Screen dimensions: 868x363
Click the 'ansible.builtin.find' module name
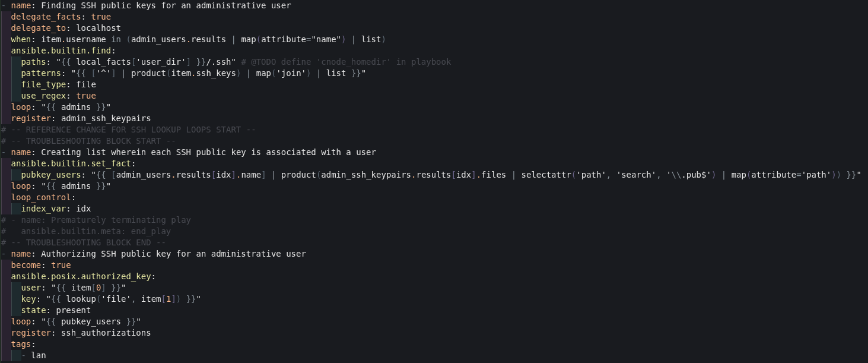(x=61, y=50)
